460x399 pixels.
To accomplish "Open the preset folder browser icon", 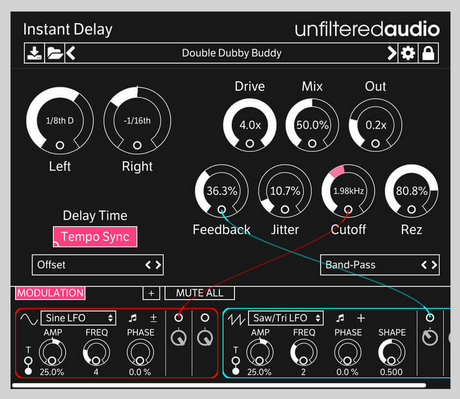I will click(x=55, y=53).
